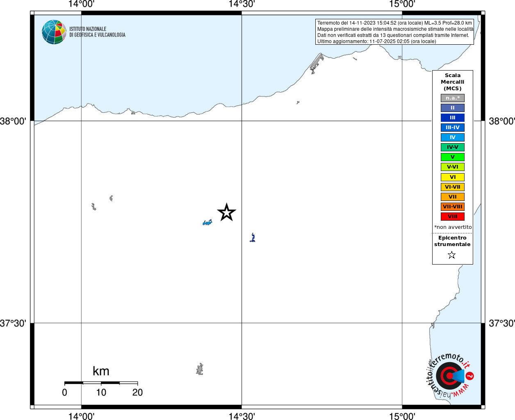Select the III-IV intensity legend swatch
Viewport: 515px width, 420px height.
coord(453,128)
